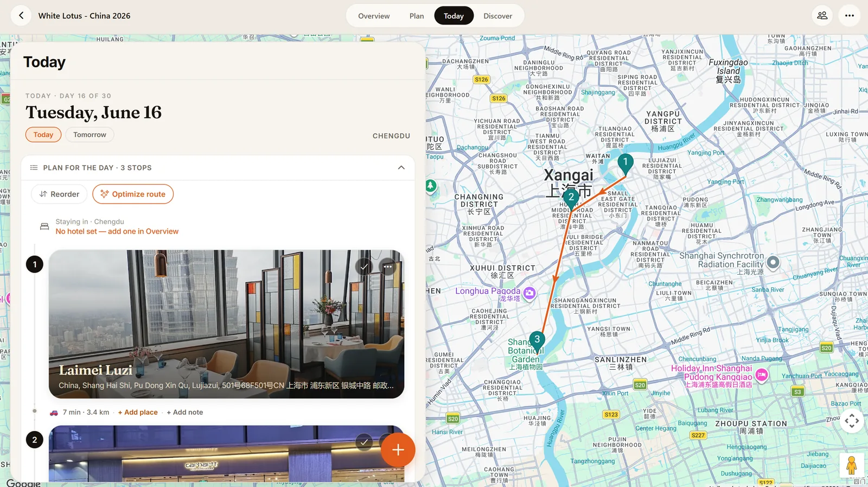Open the Laimei Luzi restaurant photo card
The height and width of the screenshot is (487, 868).
click(x=226, y=324)
